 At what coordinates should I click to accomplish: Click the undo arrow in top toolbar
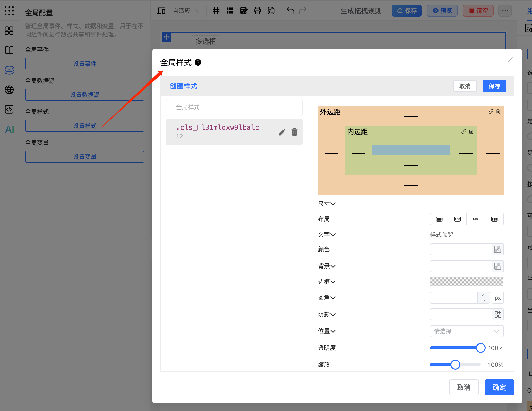291,11
